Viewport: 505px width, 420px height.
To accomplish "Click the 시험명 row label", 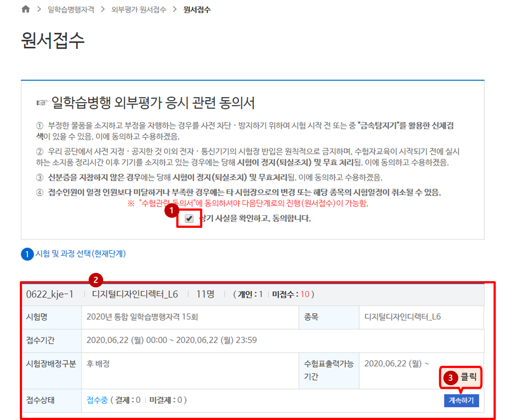I will tap(37, 317).
